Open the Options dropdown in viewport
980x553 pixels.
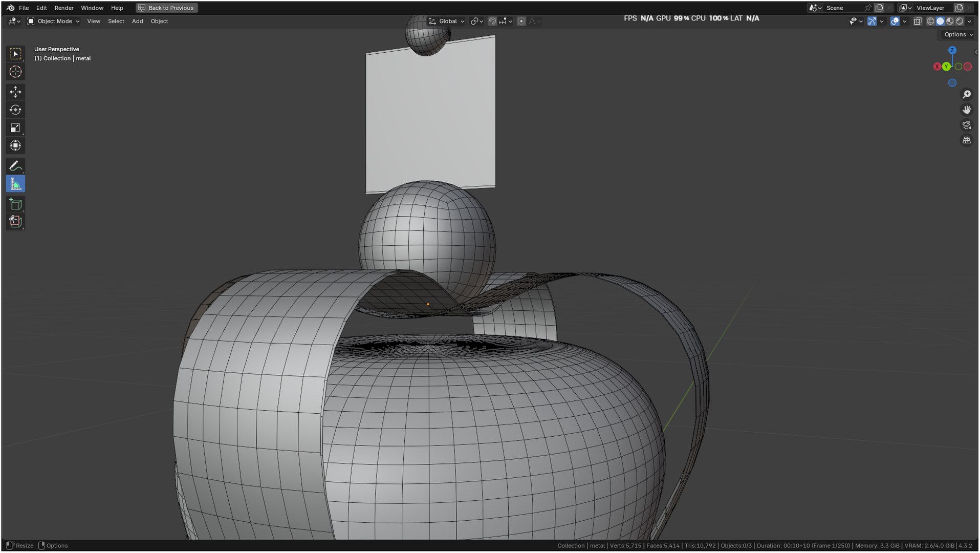(959, 34)
